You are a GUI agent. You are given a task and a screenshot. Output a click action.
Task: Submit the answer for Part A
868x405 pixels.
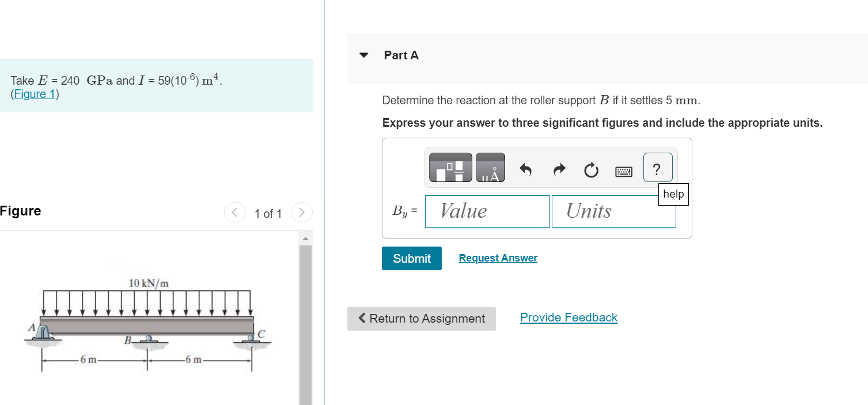(x=411, y=258)
